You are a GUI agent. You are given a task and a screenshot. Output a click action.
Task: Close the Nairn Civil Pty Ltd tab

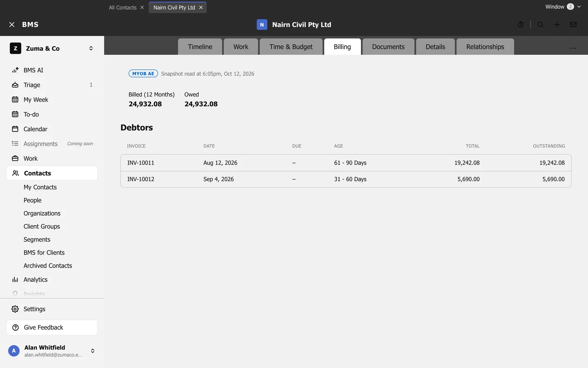coord(201,7)
